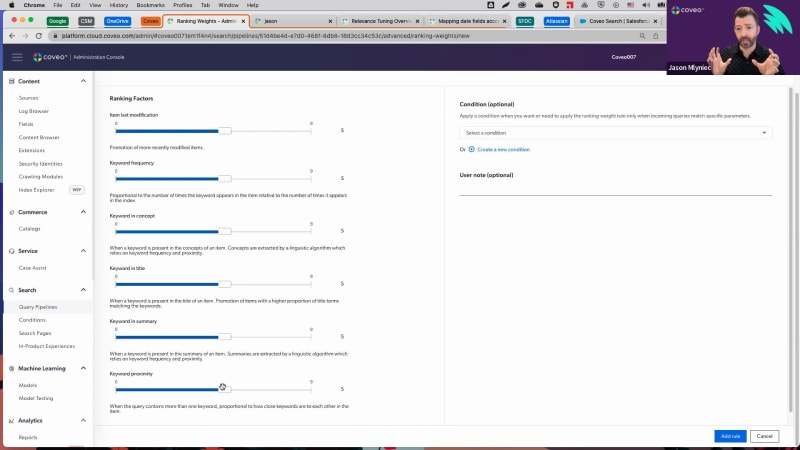
Task: Switch to the jason browser tab
Action: coord(293,21)
